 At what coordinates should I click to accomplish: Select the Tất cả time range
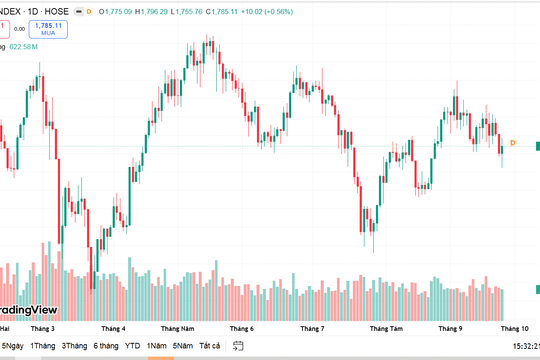(209, 346)
